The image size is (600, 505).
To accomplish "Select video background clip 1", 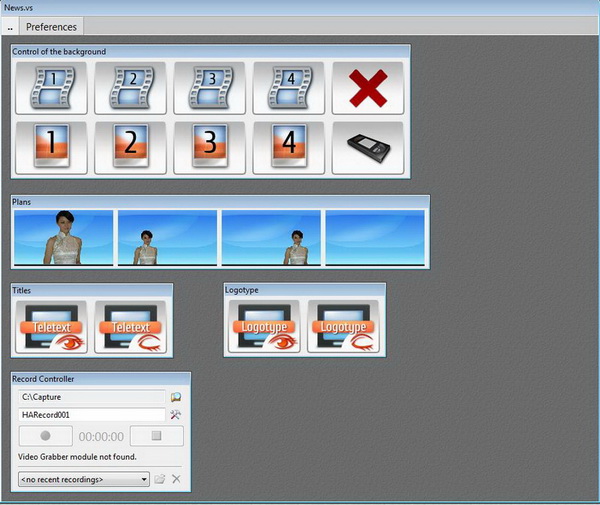I will (51, 88).
